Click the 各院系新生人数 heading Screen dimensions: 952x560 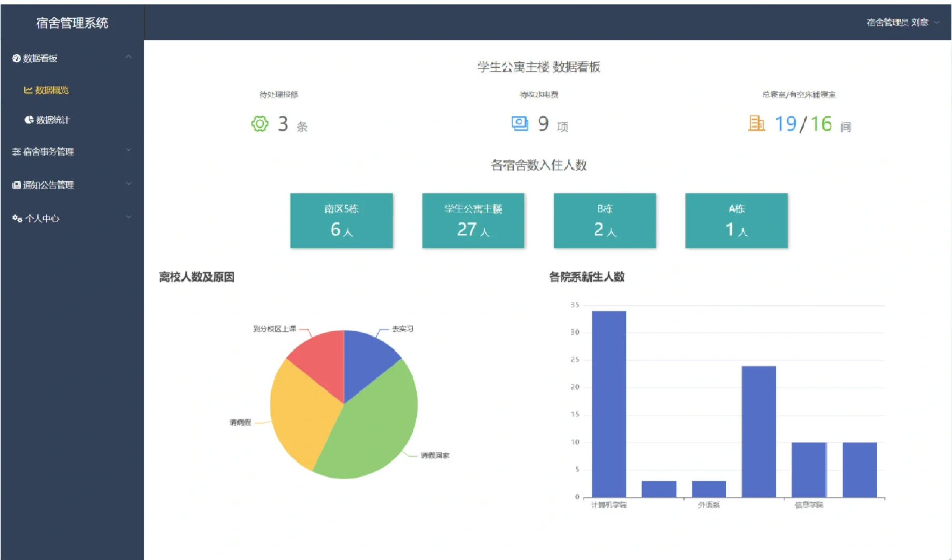(x=586, y=277)
